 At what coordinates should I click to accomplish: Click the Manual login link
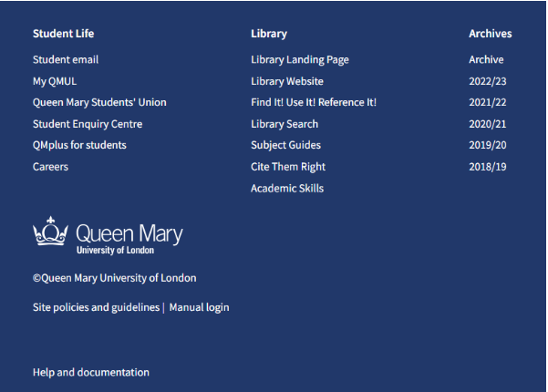(x=199, y=307)
